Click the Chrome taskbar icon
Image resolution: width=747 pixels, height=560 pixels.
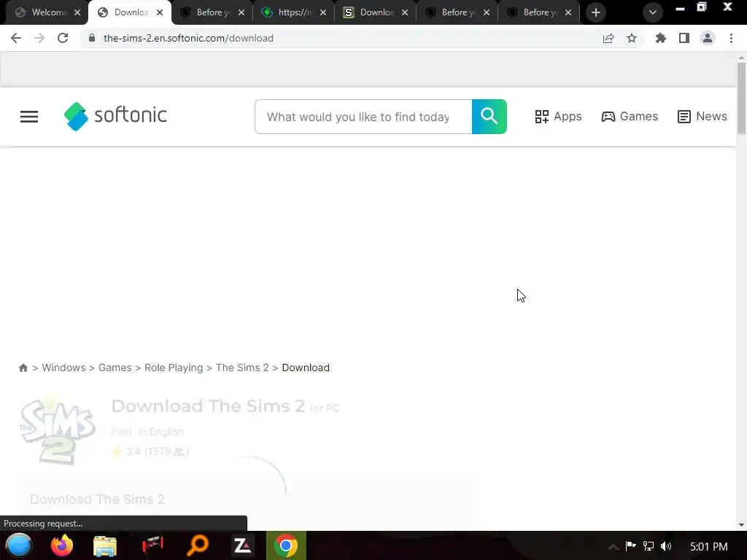[x=286, y=545]
